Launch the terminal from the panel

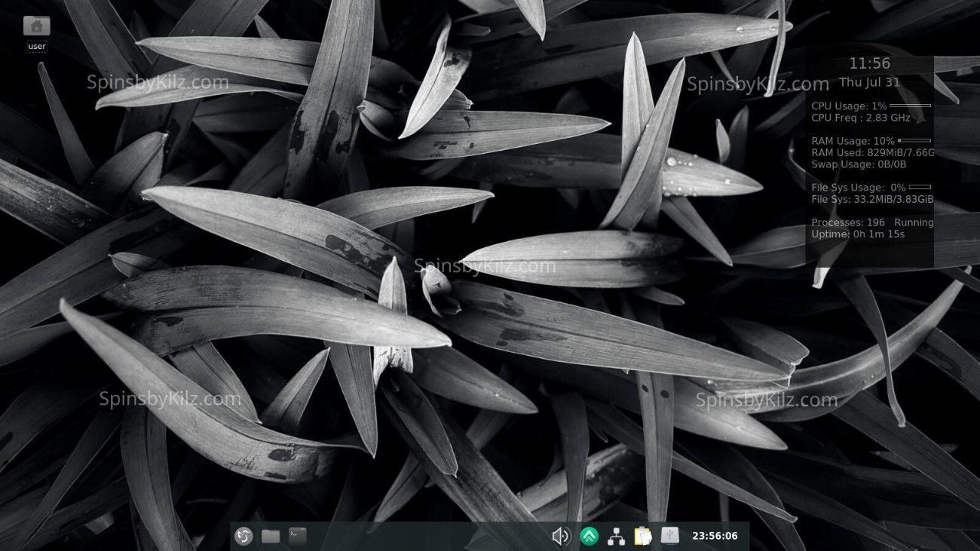point(298,536)
